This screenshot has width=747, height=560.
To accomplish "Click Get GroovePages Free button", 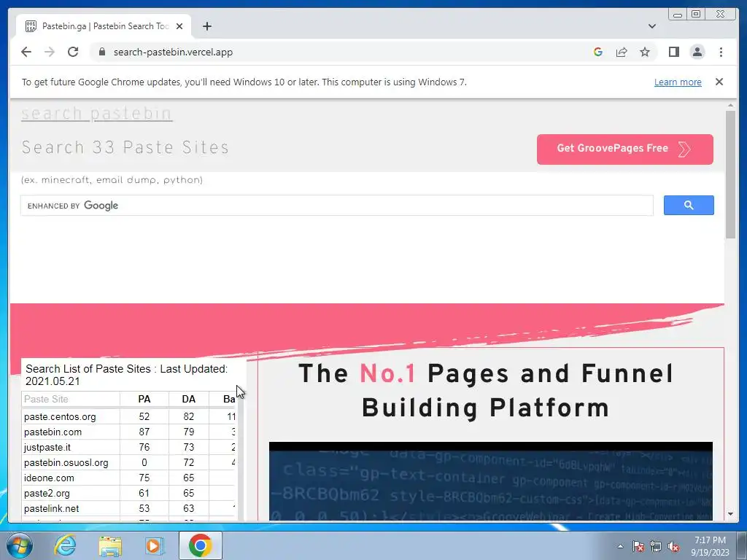I will (x=624, y=149).
